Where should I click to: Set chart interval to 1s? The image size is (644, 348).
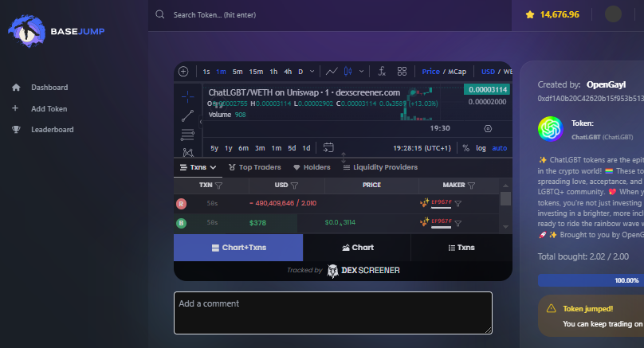(x=206, y=72)
